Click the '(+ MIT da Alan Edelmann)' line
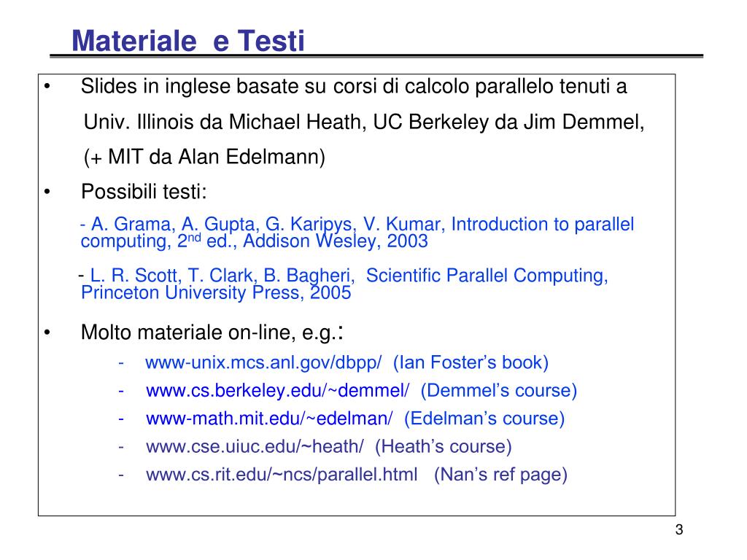 204,157
